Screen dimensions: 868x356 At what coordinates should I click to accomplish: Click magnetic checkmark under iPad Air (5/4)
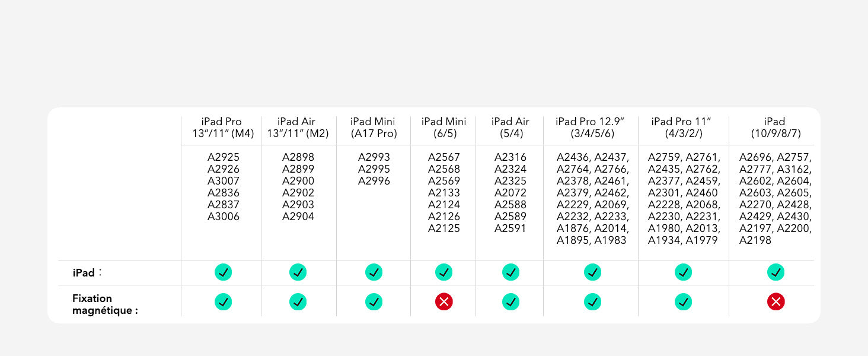[510, 302]
